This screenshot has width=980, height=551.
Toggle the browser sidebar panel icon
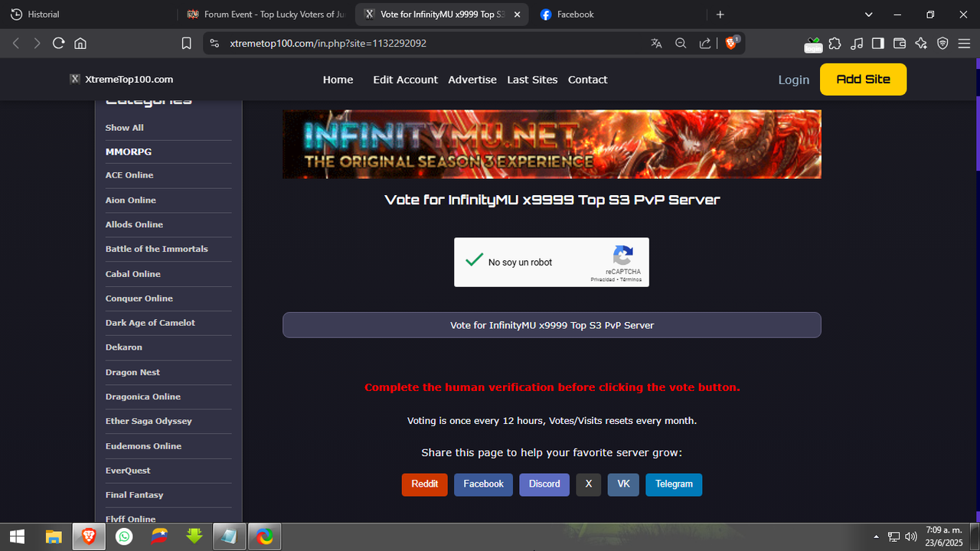878,44
